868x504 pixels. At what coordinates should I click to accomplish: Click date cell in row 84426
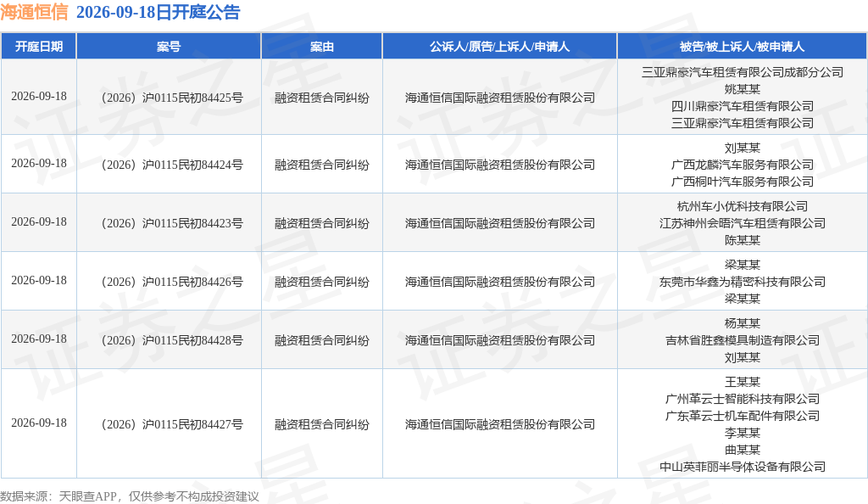39,281
